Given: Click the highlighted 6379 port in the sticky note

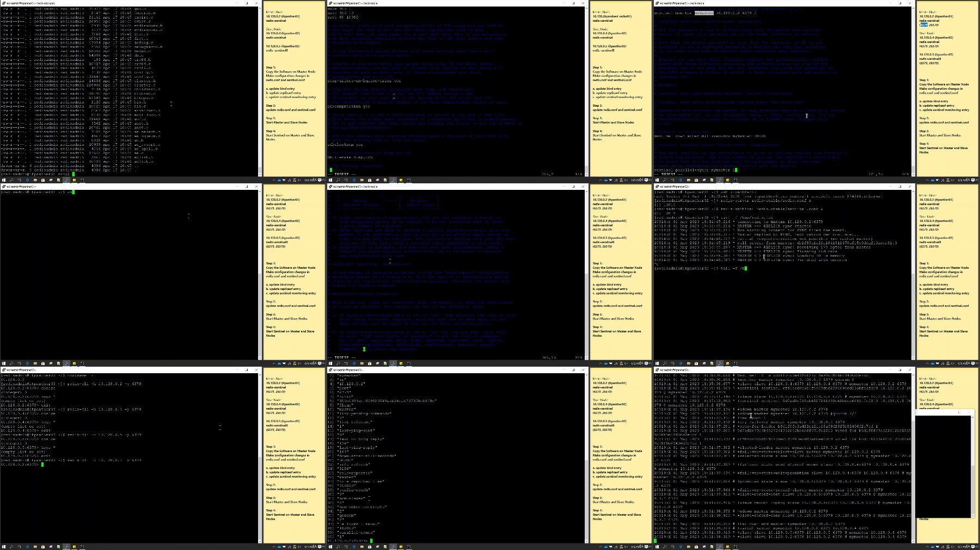Looking at the screenshot, I should coord(924,25).
